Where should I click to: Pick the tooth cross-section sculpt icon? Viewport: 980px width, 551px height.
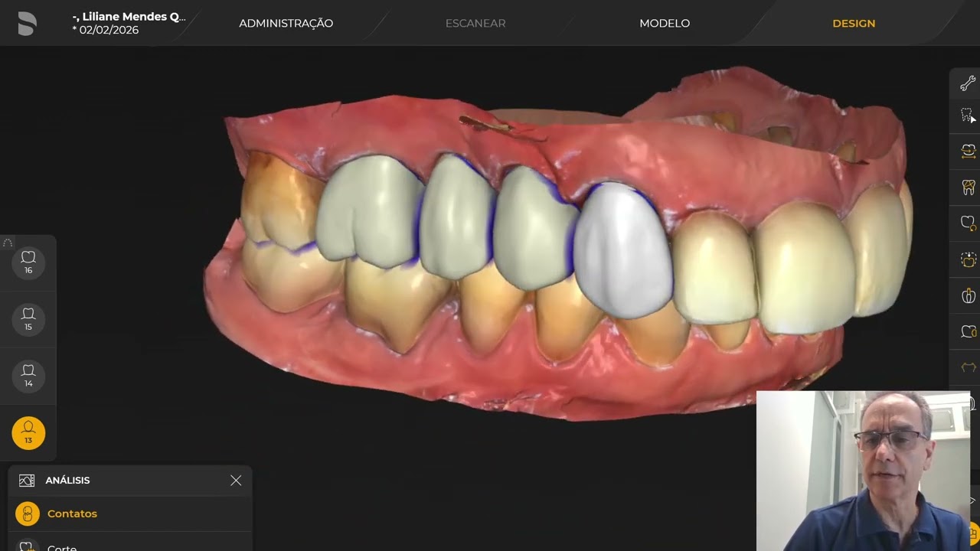(x=968, y=295)
